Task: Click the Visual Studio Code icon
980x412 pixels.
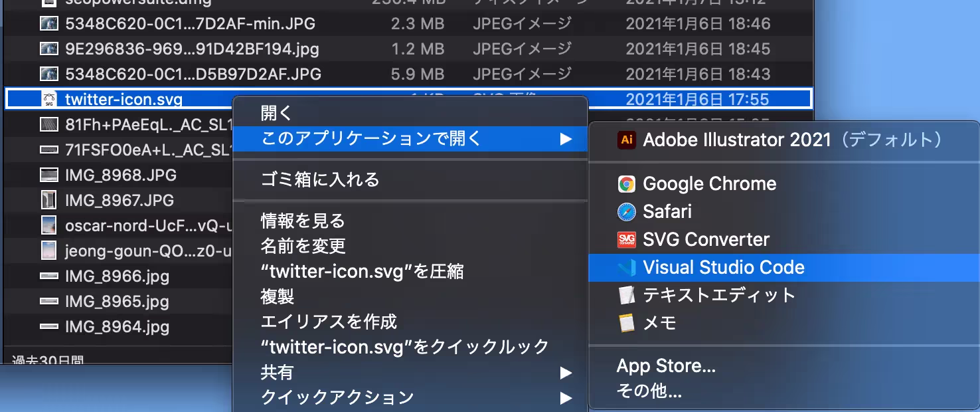Action: [626, 268]
